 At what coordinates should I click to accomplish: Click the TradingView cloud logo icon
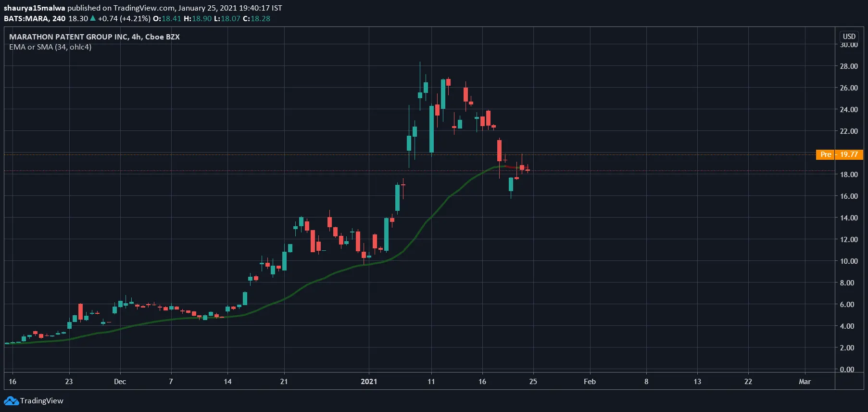[11, 400]
